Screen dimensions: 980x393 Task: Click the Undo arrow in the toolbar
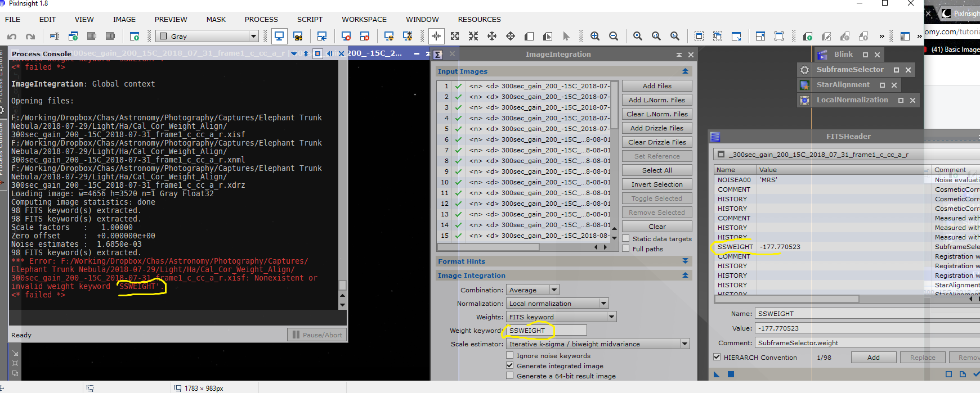pyautogui.click(x=12, y=37)
